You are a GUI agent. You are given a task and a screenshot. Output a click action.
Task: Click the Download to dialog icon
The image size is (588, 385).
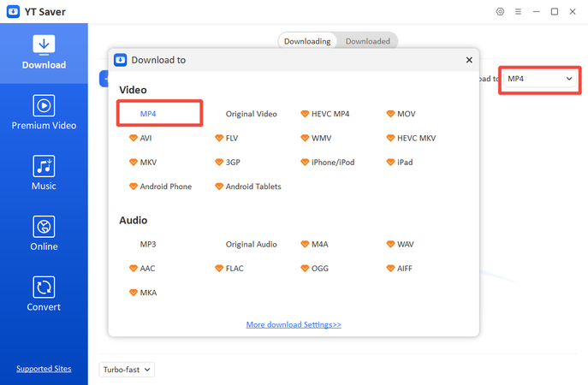click(x=121, y=60)
